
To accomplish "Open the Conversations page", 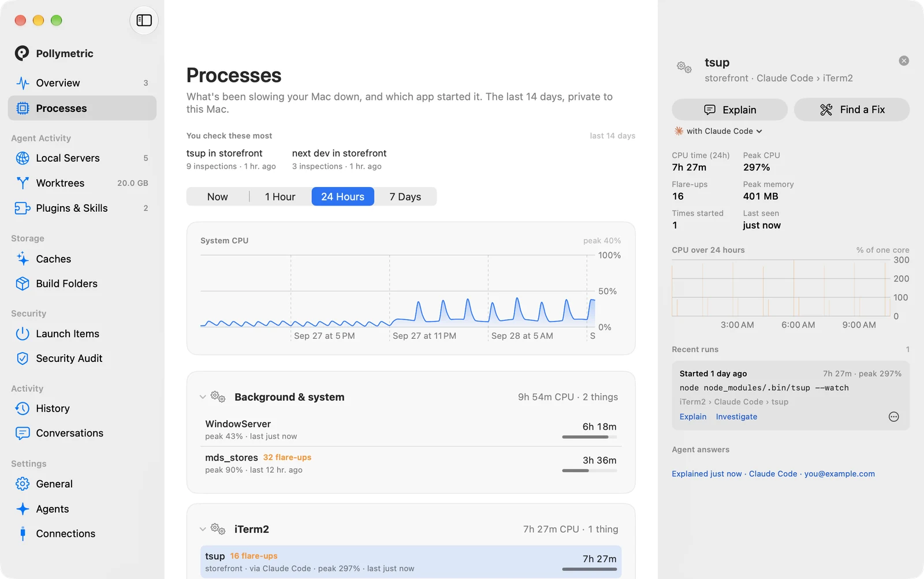I will tap(82, 434).
